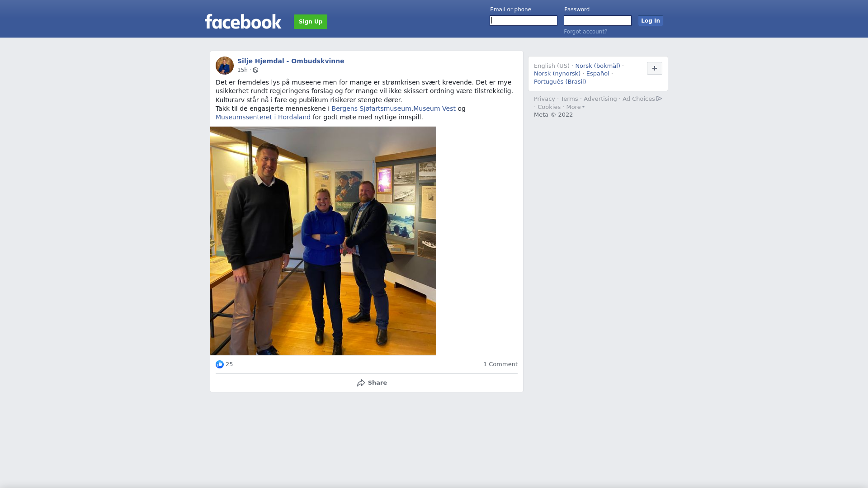Click the Ad Choices triangle icon
The image size is (868, 490).
click(659, 99)
